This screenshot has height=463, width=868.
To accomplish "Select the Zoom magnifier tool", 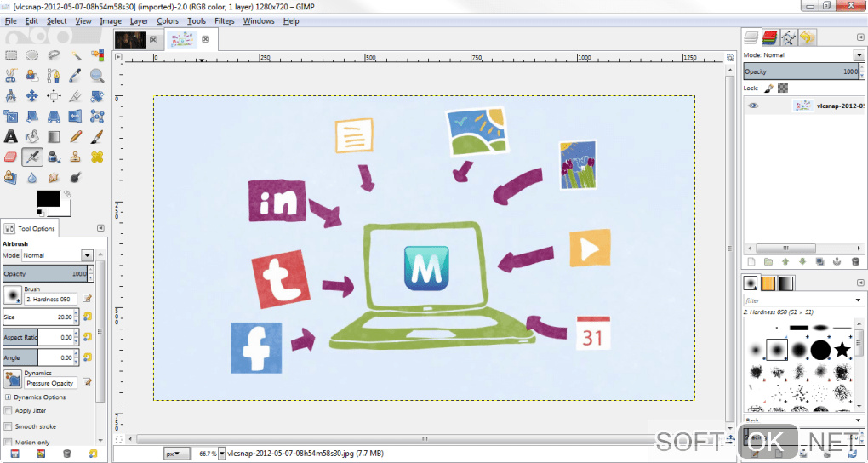I will (97, 75).
